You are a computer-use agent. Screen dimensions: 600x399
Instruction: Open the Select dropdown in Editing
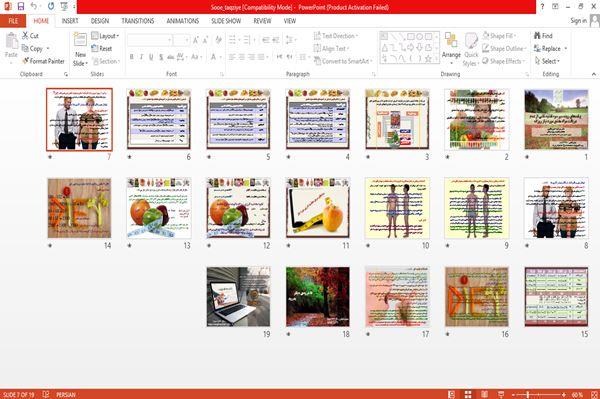click(x=547, y=61)
